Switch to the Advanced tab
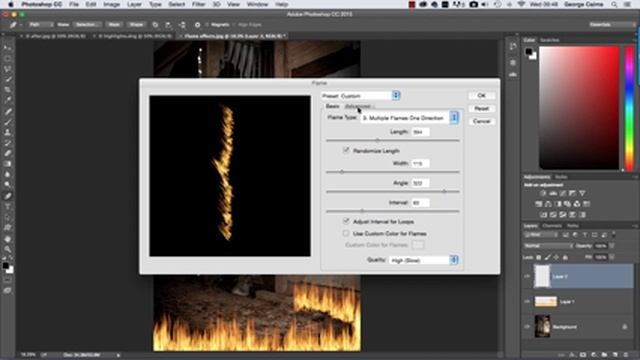 (x=358, y=107)
